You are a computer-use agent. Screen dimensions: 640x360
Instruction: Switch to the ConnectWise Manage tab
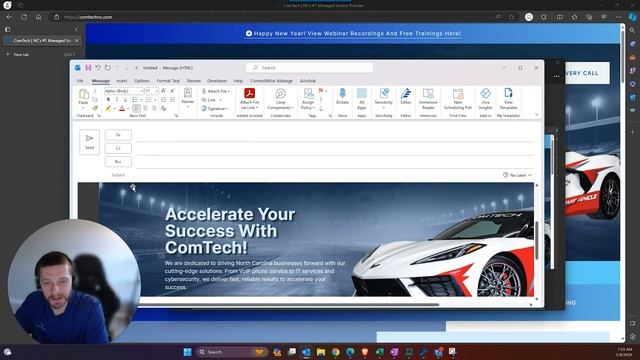coord(271,81)
